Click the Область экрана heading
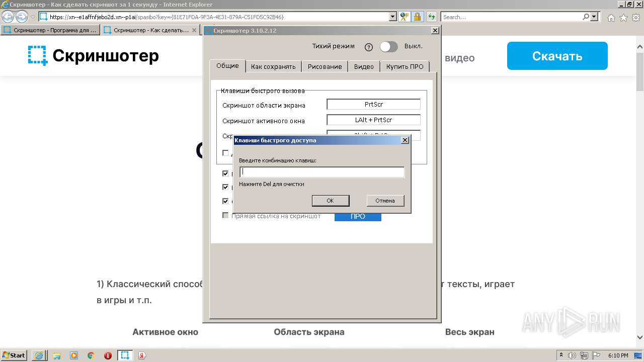 coord(309,332)
